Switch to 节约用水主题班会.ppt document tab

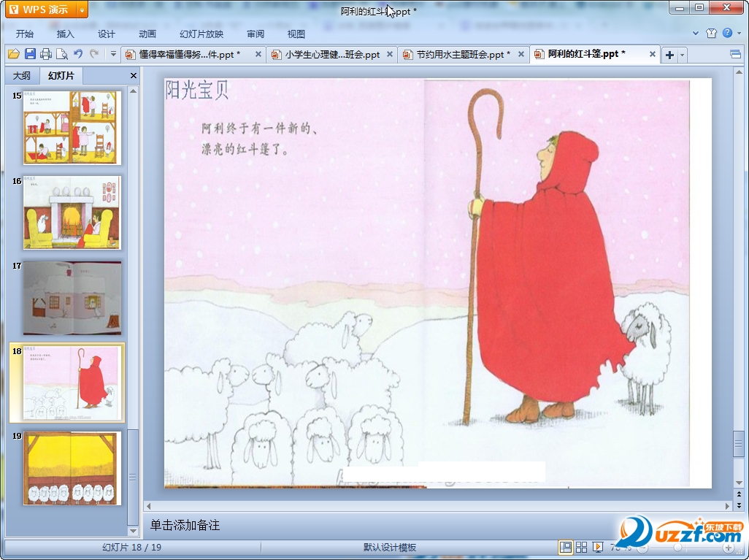pyautogui.click(x=463, y=55)
